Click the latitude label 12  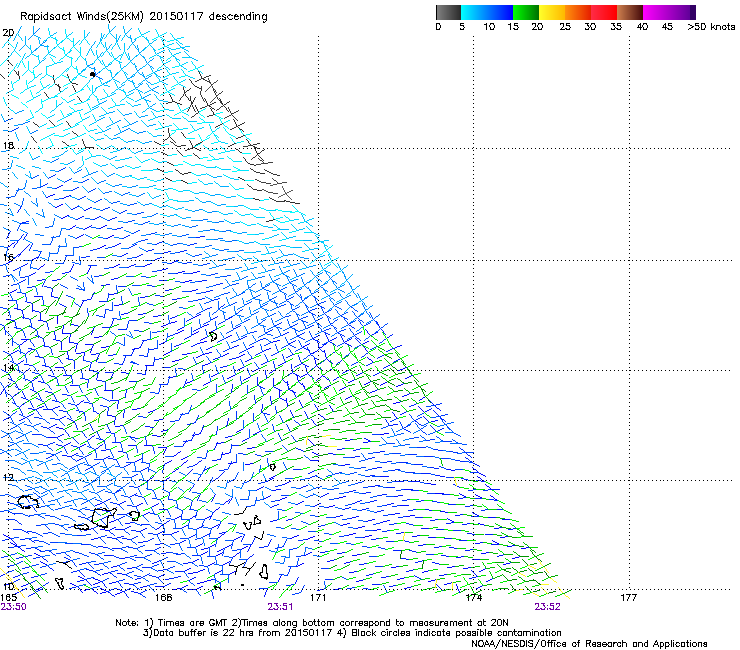pyautogui.click(x=8, y=477)
